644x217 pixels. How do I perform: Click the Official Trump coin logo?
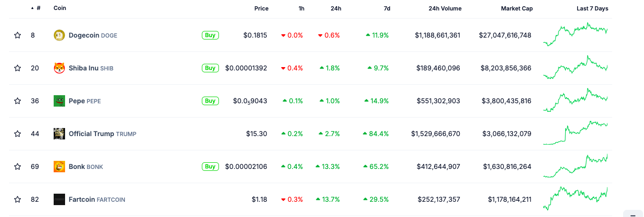coord(59,134)
